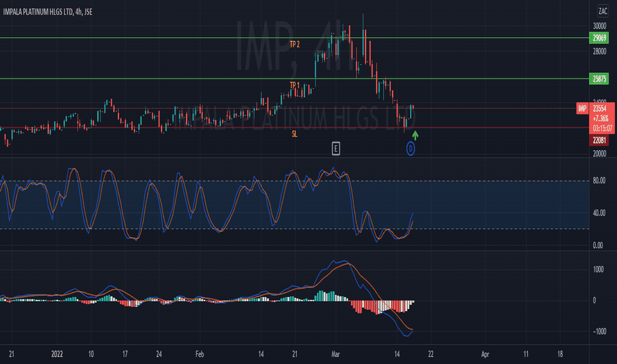The width and height of the screenshot is (617, 364).
Task: Click the SL annotation text
Action: [x=295, y=134]
